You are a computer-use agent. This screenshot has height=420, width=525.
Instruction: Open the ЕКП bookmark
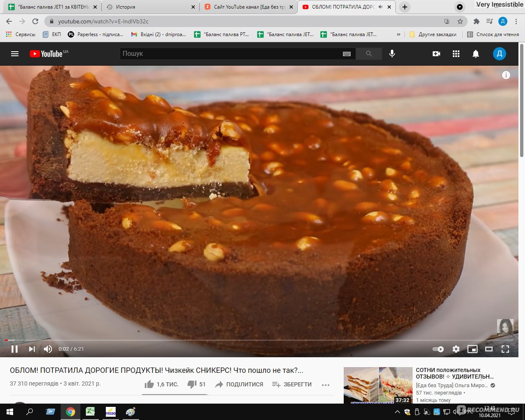(52, 34)
